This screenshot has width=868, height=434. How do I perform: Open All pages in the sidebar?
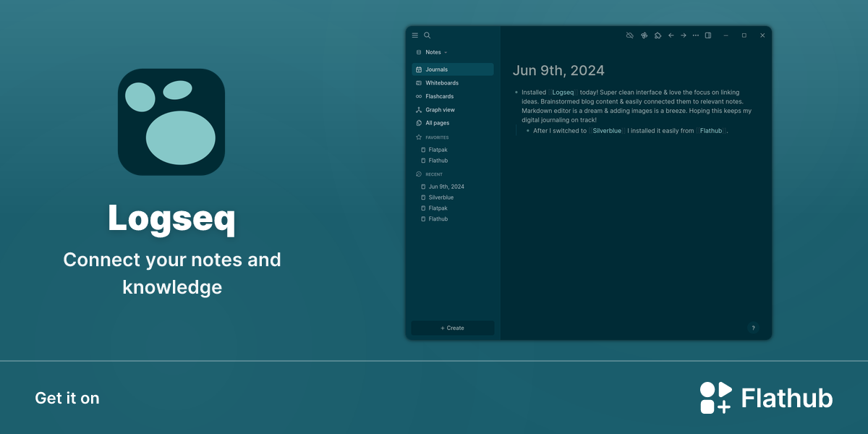453,123
